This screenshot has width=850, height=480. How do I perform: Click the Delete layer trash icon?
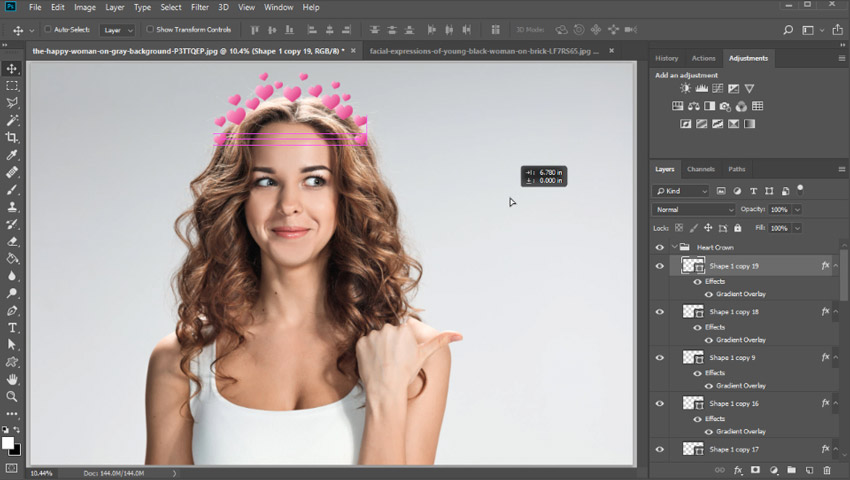(826, 469)
